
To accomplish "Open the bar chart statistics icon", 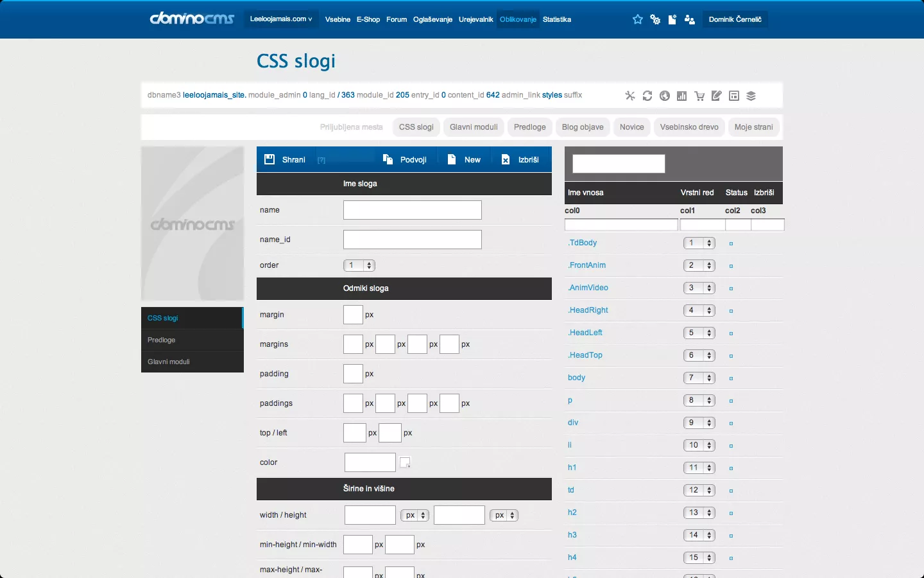I will (682, 96).
